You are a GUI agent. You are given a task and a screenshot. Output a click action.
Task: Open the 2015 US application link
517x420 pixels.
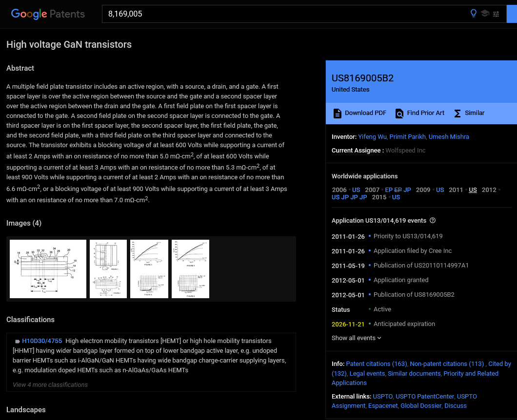coord(396,197)
